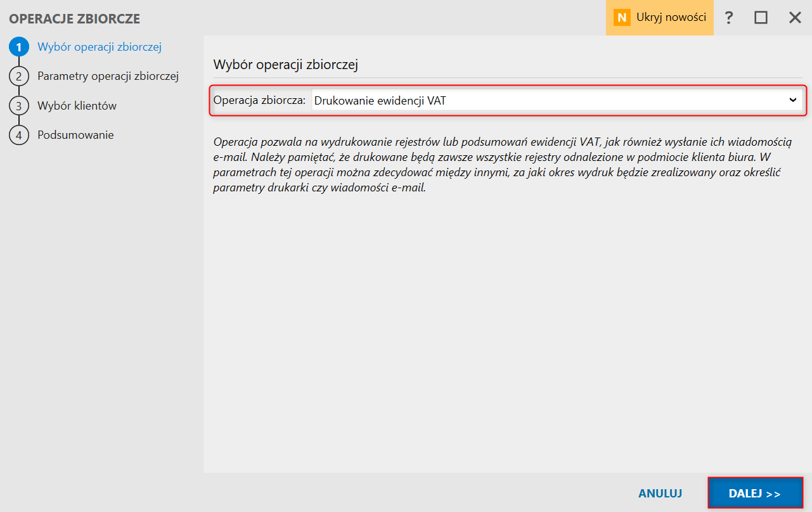Jump to Podsumowanie step

point(75,135)
